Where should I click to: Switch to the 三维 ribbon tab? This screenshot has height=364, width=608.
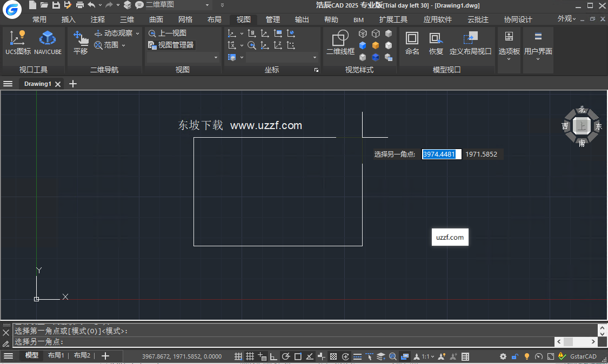coord(126,19)
